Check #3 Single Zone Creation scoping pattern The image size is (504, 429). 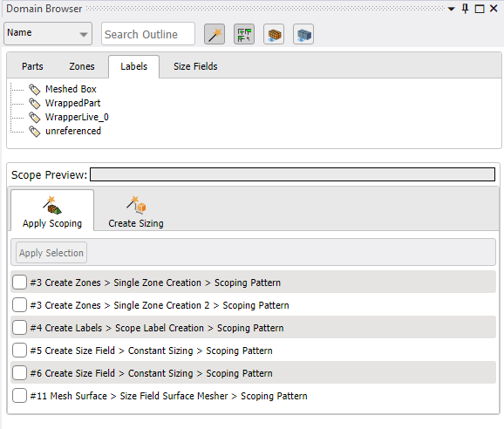[x=19, y=283]
